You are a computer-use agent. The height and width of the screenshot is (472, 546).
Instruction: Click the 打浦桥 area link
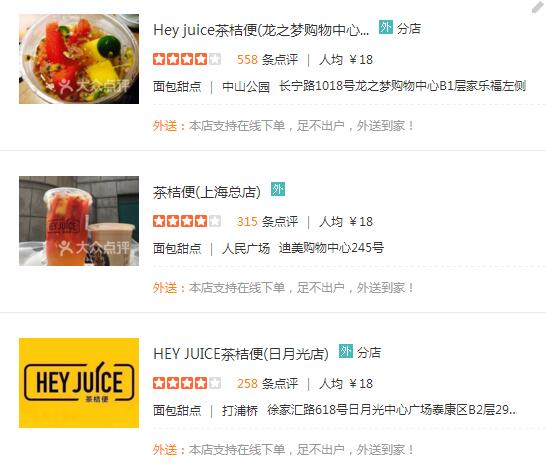240,410
